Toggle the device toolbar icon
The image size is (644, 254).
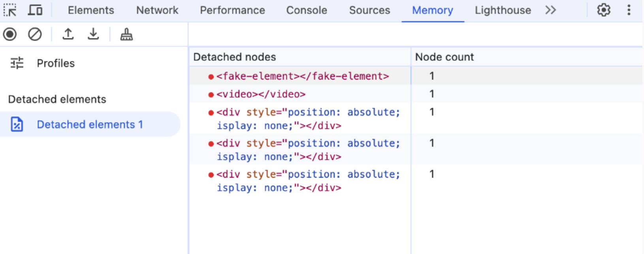pos(35,10)
